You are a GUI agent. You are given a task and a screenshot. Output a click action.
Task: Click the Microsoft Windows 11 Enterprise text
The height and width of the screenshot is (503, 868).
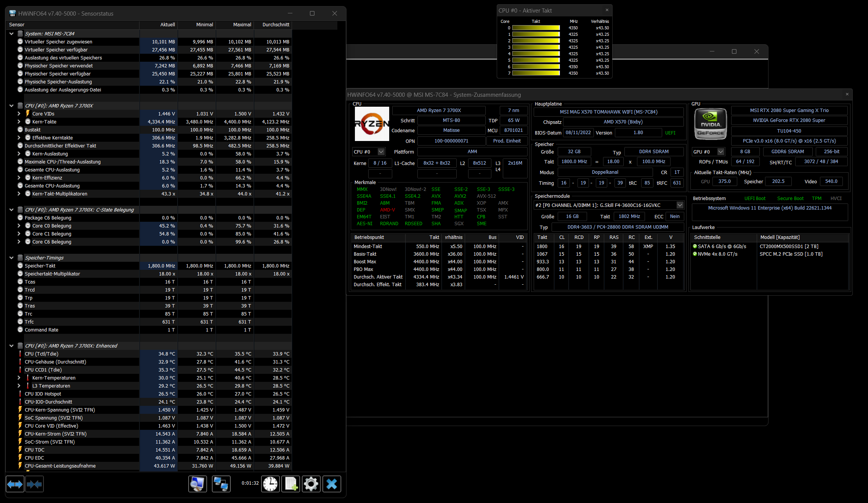(x=770, y=208)
